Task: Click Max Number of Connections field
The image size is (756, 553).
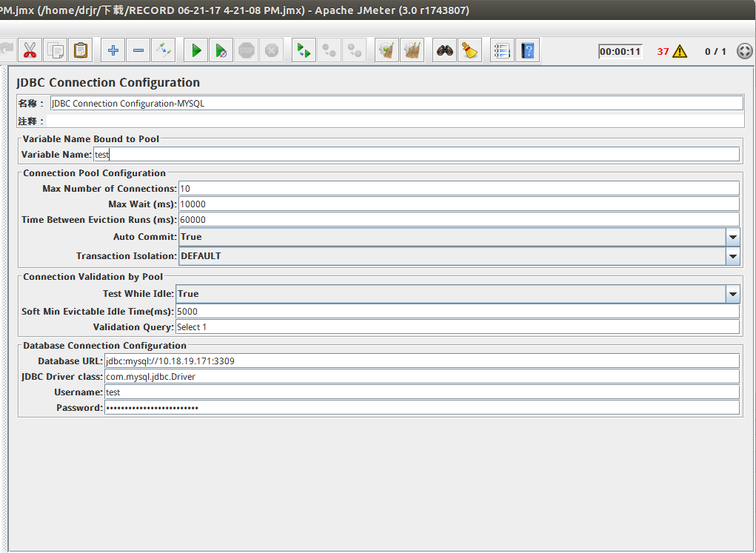Action: 458,189
